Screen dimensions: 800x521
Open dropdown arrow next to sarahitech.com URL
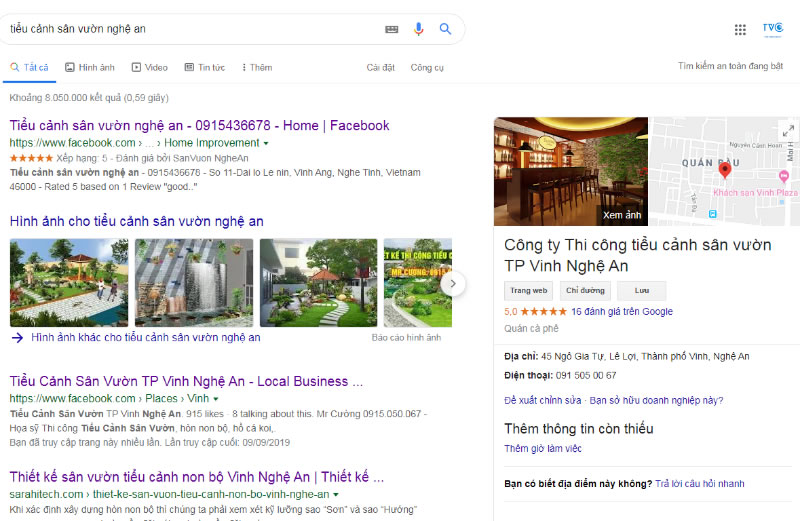pyautogui.click(x=336, y=494)
